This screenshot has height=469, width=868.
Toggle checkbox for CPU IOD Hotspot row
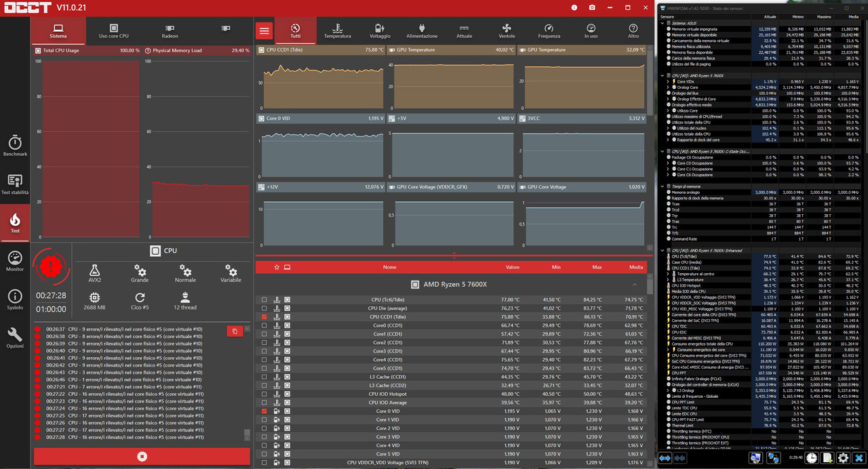pyautogui.click(x=264, y=394)
